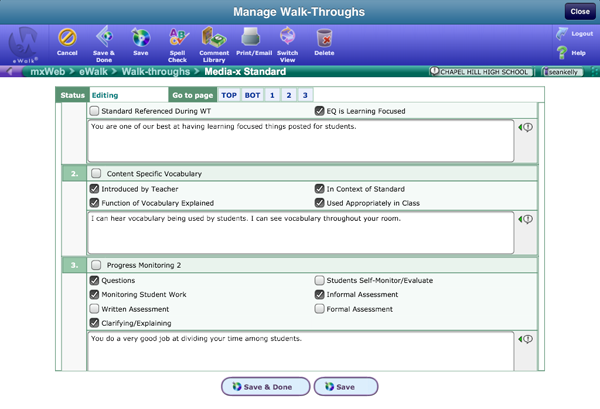Jump to page 2 tab

288,95
